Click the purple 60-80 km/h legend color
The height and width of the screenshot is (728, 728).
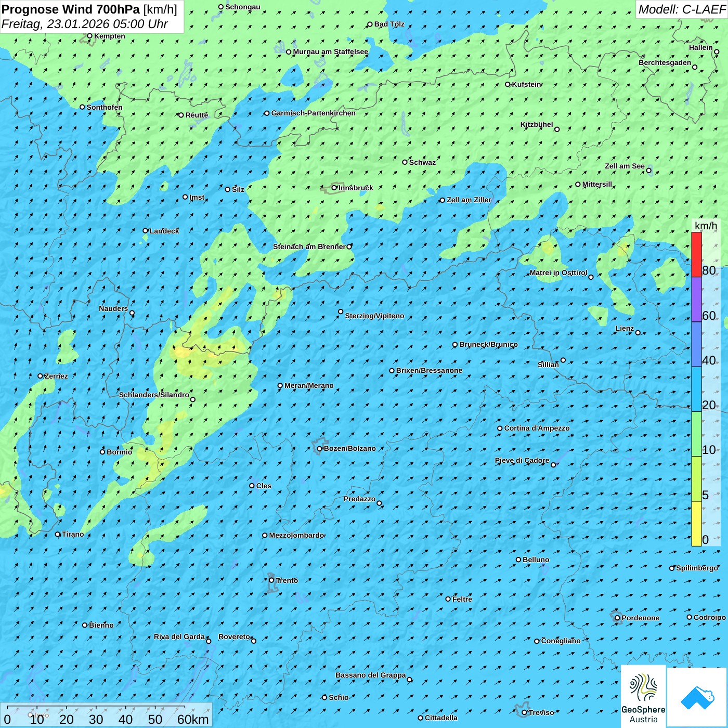696,300
